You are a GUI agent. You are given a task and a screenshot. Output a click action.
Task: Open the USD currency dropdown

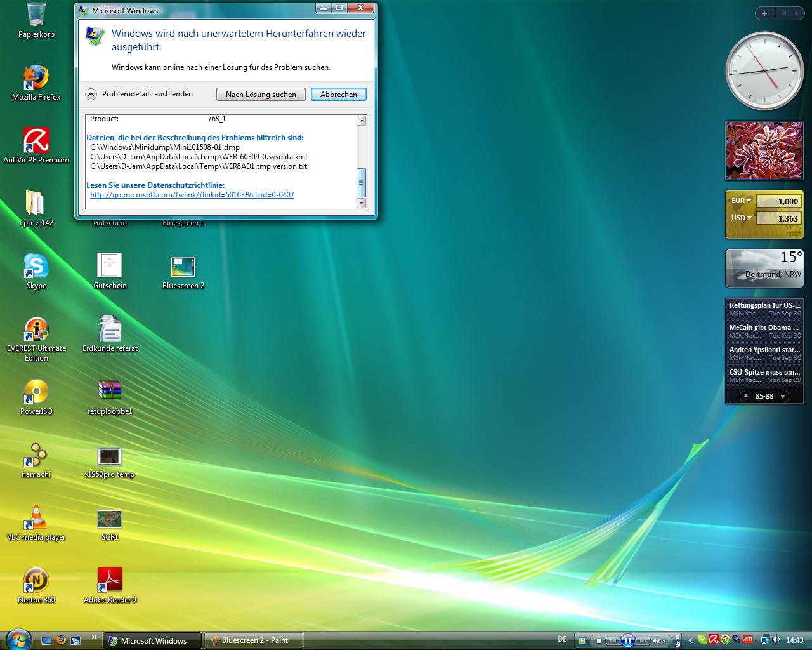[741, 218]
